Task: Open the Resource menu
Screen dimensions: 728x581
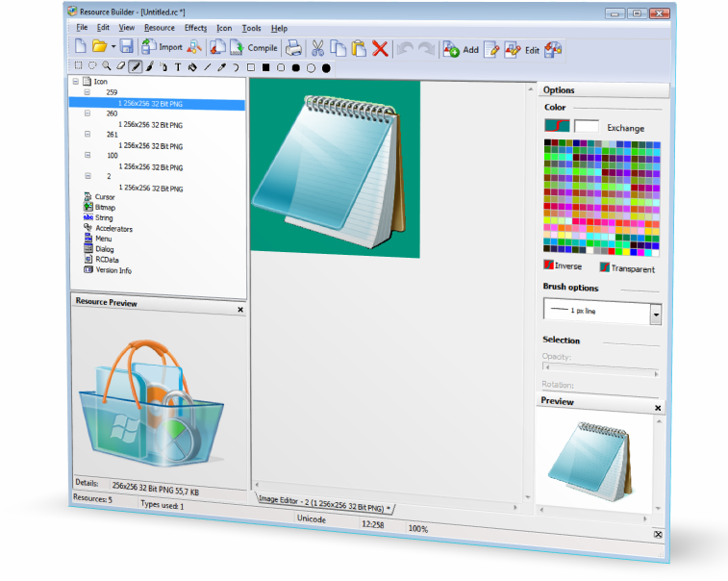Action: click(x=159, y=28)
